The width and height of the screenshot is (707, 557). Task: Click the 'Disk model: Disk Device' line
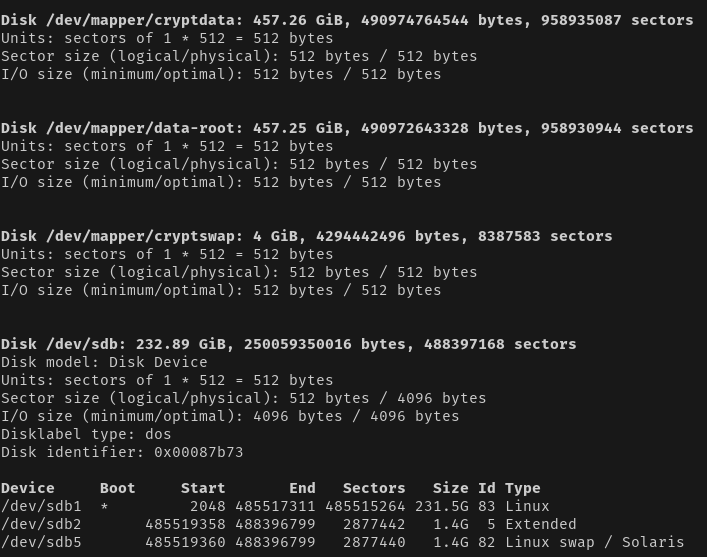104,362
